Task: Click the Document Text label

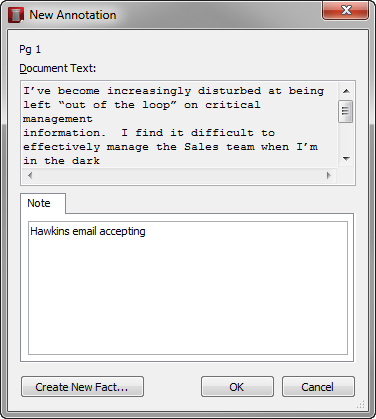Action: point(58,68)
